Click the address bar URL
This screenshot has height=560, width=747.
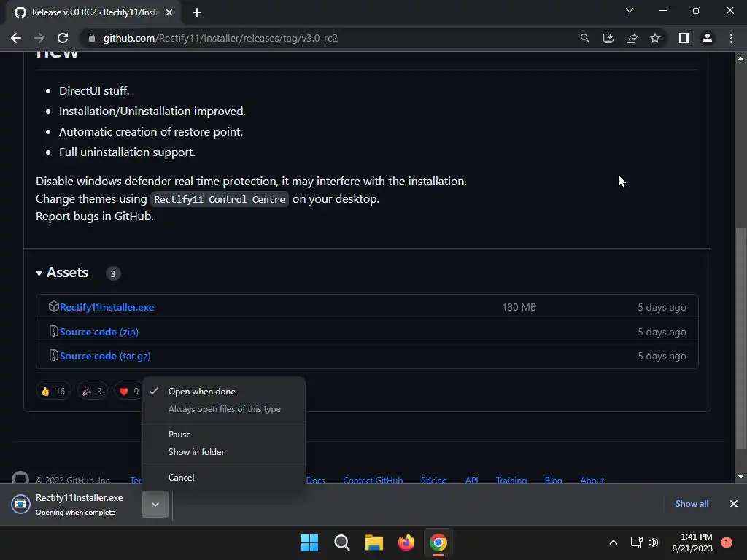pos(220,38)
